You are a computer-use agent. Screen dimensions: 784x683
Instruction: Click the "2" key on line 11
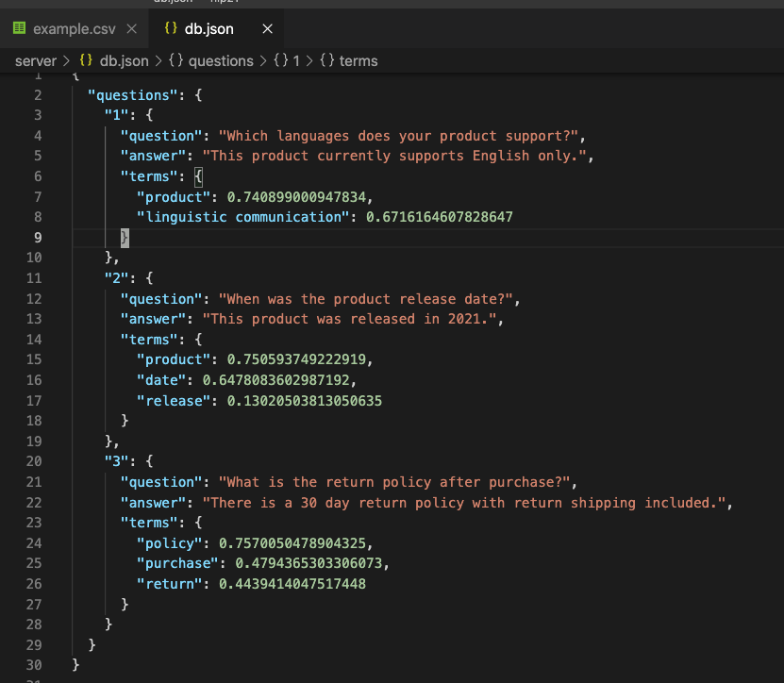click(116, 278)
